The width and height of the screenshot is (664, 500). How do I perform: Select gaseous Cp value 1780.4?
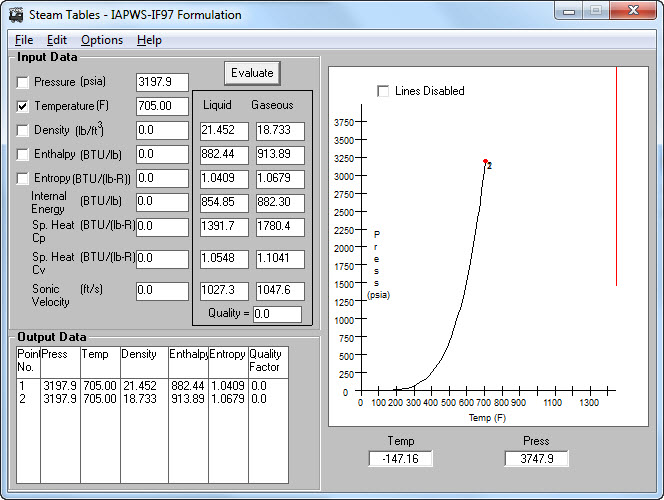[x=280, y=227]
